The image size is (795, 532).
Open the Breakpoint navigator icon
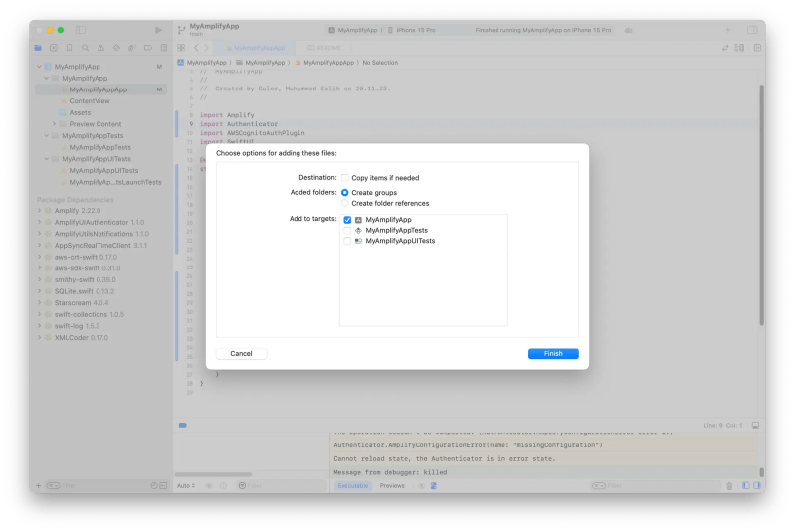[x=148, y=48]
